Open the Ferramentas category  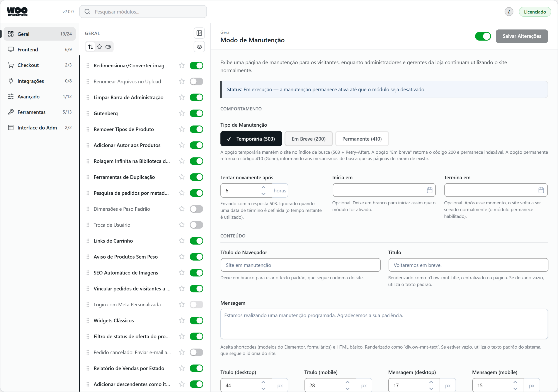coord(40,112)
